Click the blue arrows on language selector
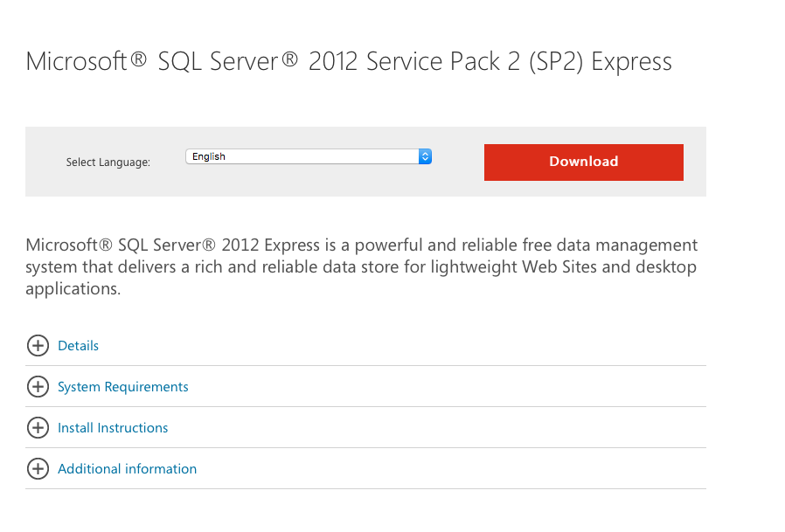This screenshot has height=532, width=785. coord(425,156)
